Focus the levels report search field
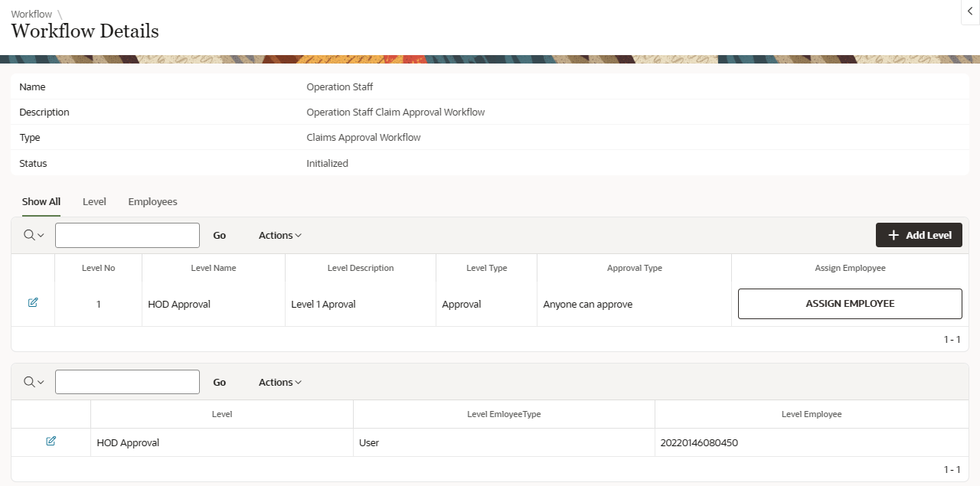This screenshot has width=980, height=486. coord(127,236)
